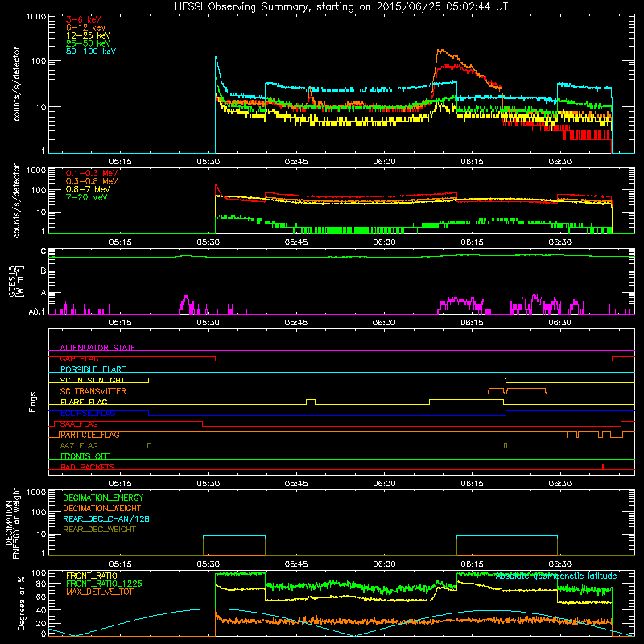The image size is (644, 644).
Task: Pick the FLARE_FLAG label
Action: (x=84, y=402)
